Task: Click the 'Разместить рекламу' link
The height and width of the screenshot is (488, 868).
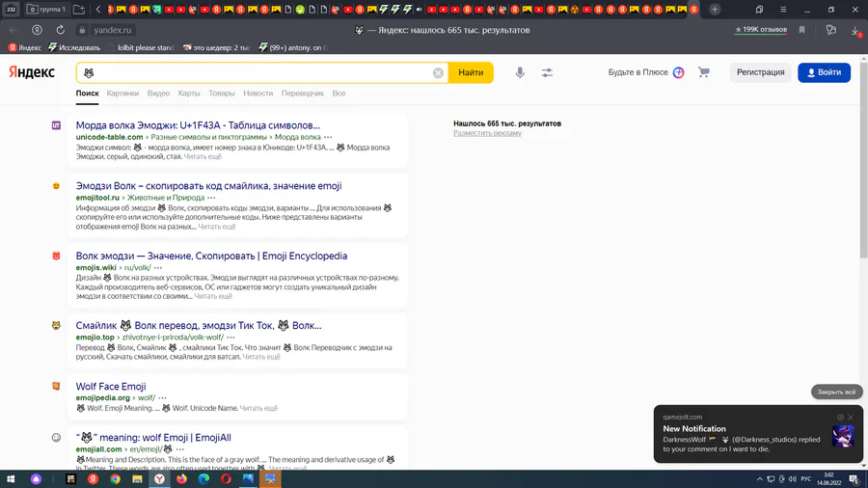Action: pyautogui.click(x=487, y=133)
